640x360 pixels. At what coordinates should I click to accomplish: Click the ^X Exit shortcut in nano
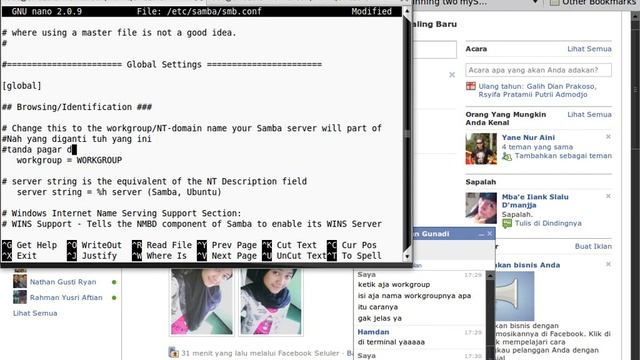(19, 256)
